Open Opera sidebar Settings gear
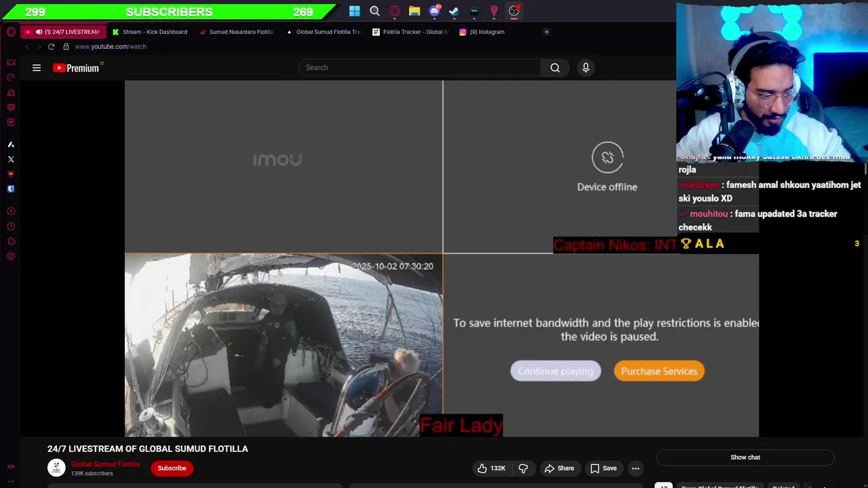 [x=11, y=256]
